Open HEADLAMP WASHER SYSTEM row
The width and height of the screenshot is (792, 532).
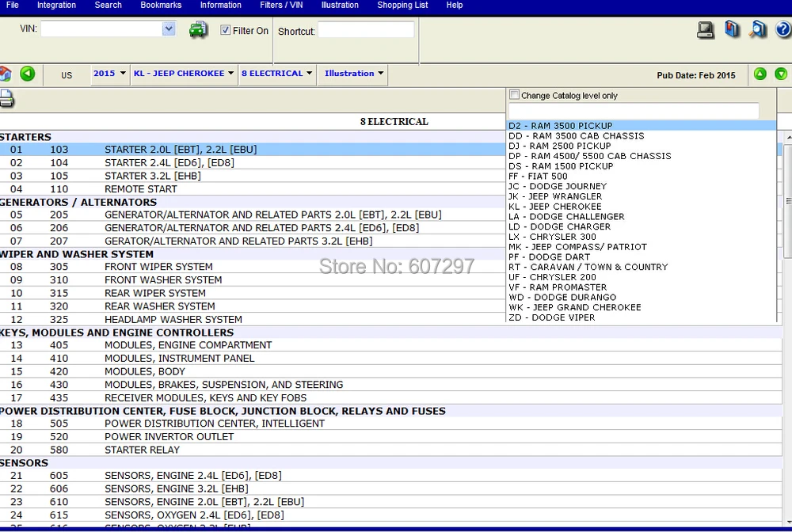coord(253,319)
